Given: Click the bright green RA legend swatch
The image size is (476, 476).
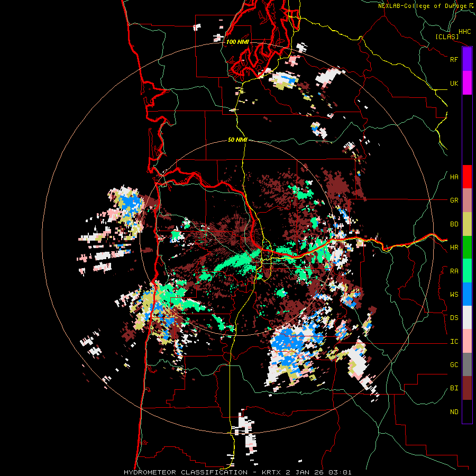Looking at the screenshot, I should pyautogui.click(x=467, y=271).
